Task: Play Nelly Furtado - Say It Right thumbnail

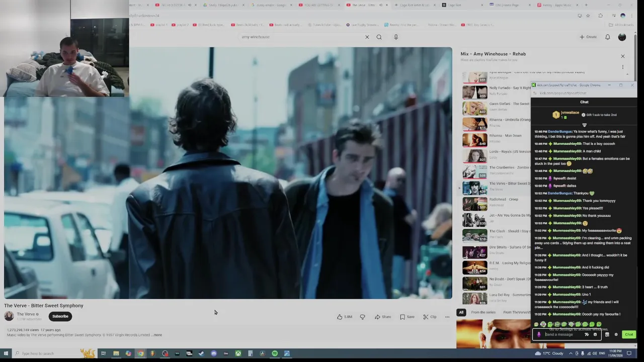Action: [474, 93]
